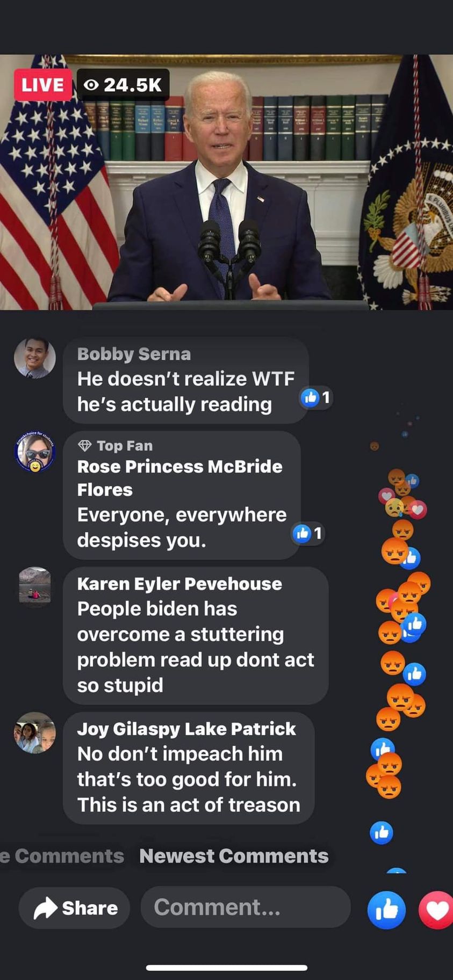The height and width of the screenshot is (980, 453).
Task: Tap the blue thumbs-up Like reaction button
Action: (386, 910)
